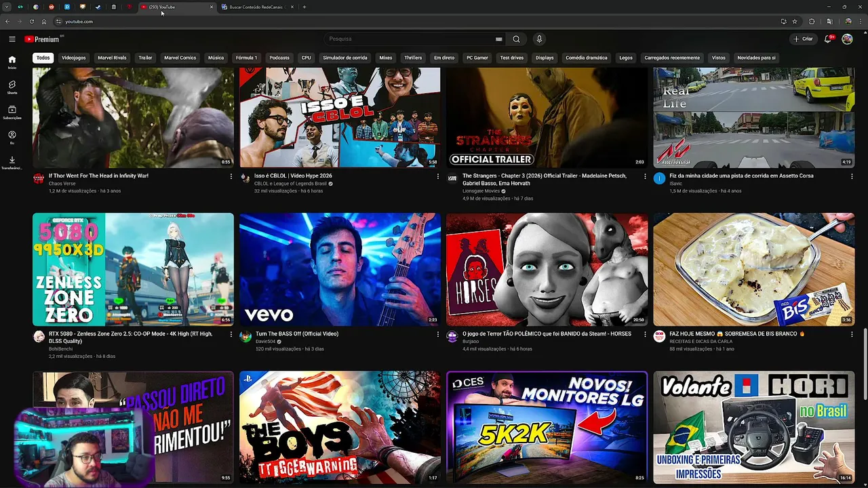Open the Davie504 channel avatar
868x488 pixels.
click(245, 336)
